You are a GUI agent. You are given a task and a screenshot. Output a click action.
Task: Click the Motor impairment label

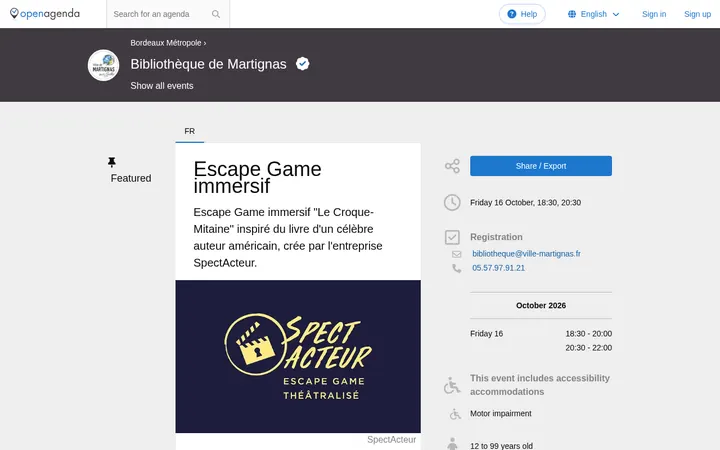pyautogui.click(x=501, y=414)
